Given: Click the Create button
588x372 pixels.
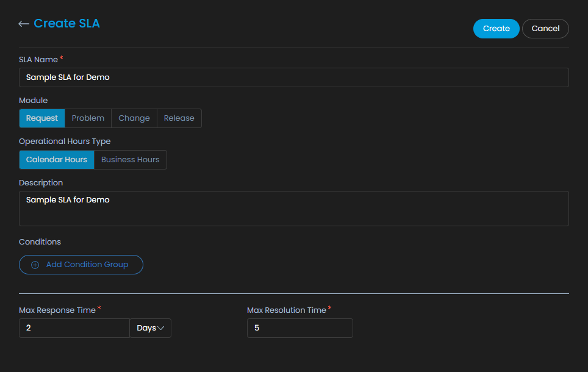Looking at the screenshot, I should coord(496,29).
